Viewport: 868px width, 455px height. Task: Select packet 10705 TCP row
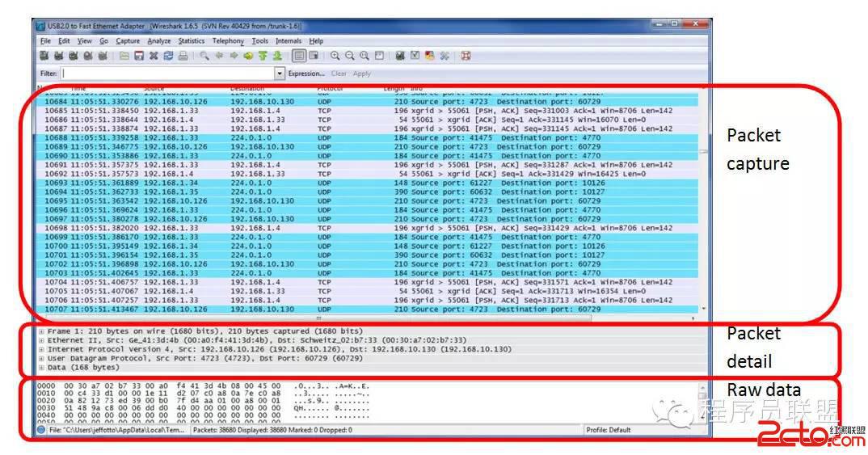click(x=366, y=291)
